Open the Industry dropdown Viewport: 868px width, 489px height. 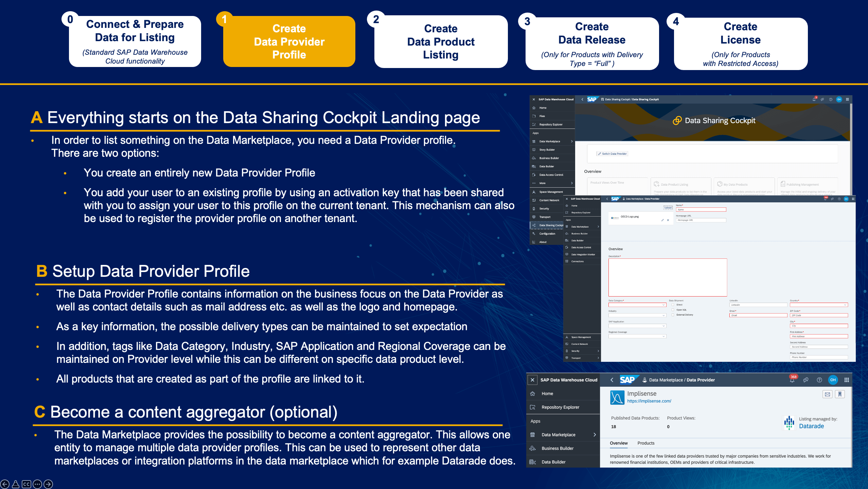pyautogui.click(x=637, y=315)
